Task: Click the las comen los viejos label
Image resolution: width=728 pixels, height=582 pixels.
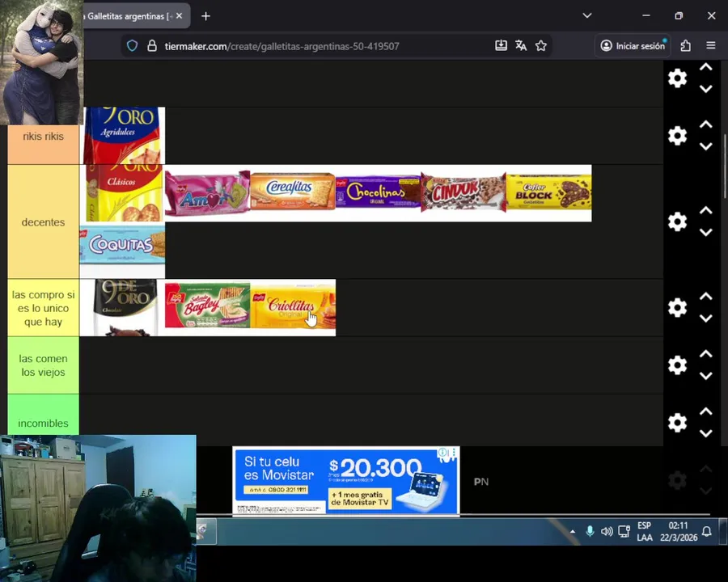Action: pyautogui.click(x=43, y=365)
